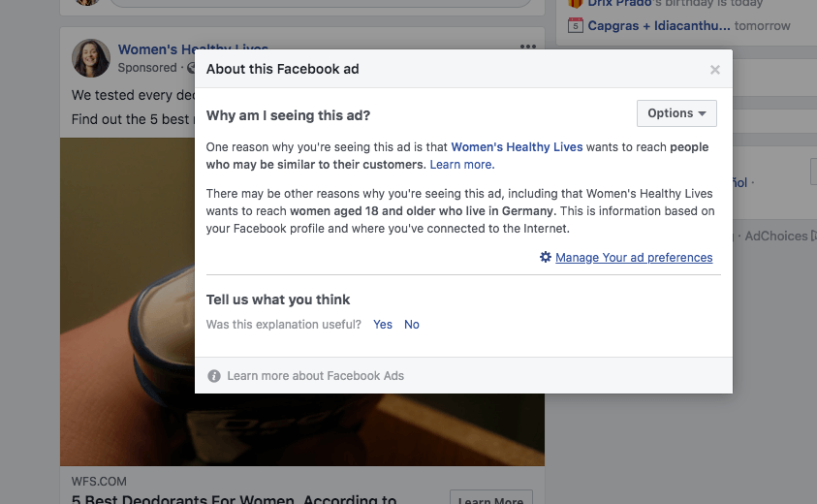817x504 pixels.
Task: Open Learn more about Facebook Ads
Action: [315, 376]
